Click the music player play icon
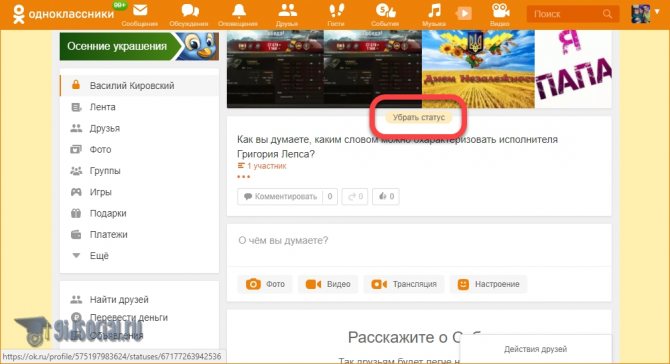The image size is (670, 364). 464,14
